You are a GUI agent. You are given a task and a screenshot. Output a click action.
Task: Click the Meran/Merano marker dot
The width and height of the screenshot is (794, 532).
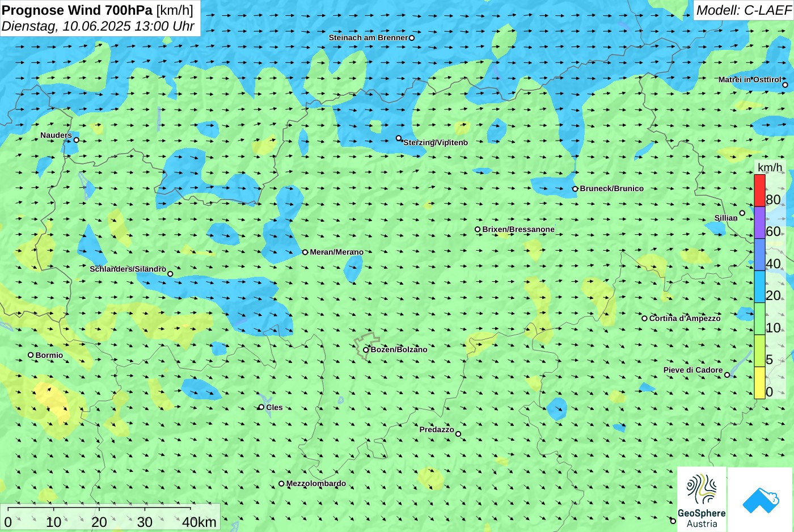[x=305, y=252]
